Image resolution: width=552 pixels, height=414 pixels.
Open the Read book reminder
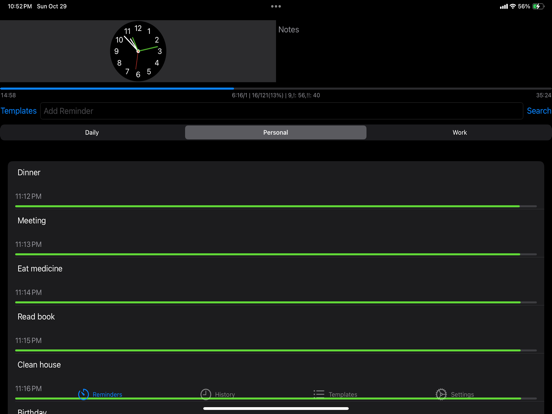tap(276, 329)
